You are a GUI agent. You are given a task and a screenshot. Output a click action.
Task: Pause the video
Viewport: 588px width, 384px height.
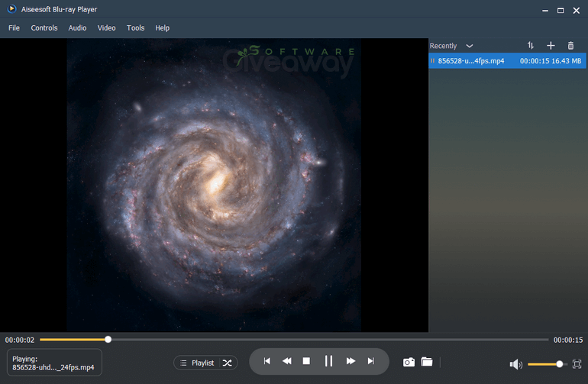328,361
